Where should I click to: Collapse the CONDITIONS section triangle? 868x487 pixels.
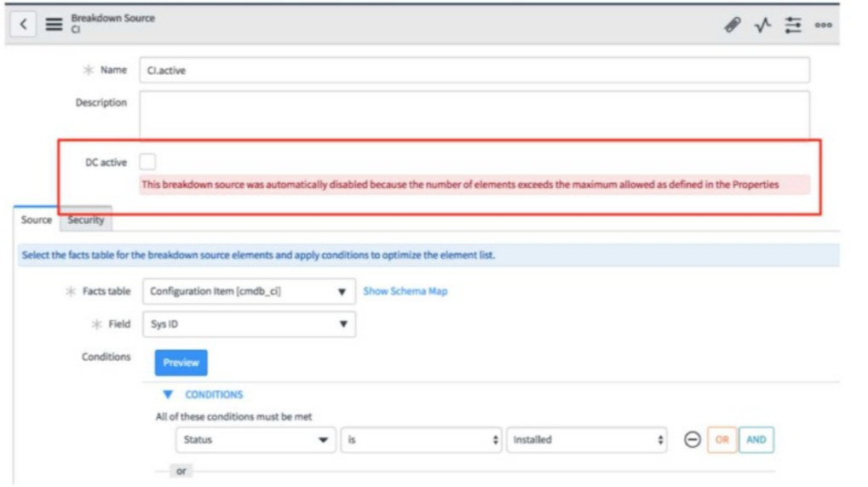point(168,395)
